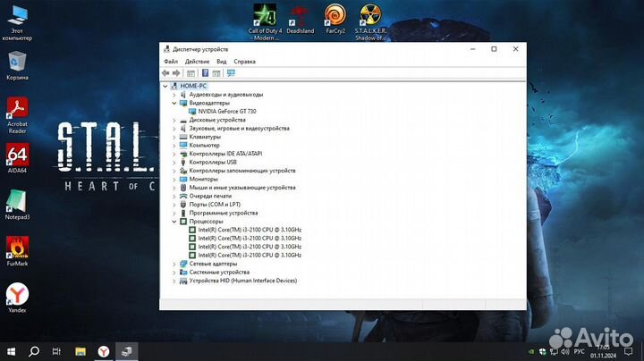The image size is (644, 361).
Task: Click the volume speaker tray icon
Action: (565, 351)
